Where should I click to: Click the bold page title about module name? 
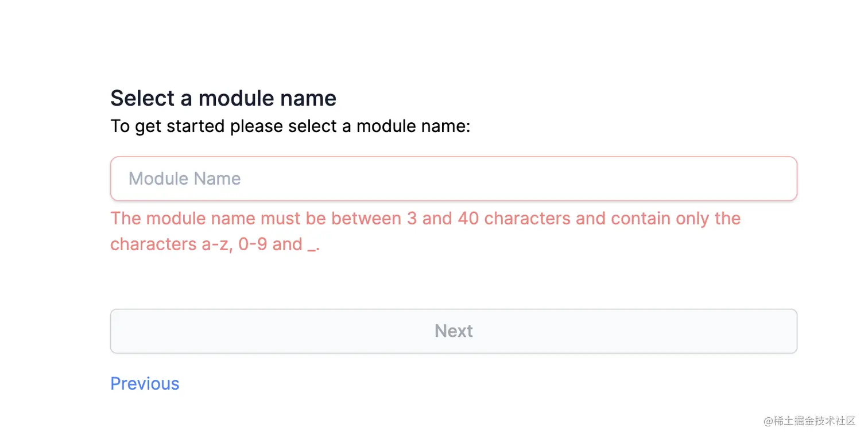pos(223,98)
